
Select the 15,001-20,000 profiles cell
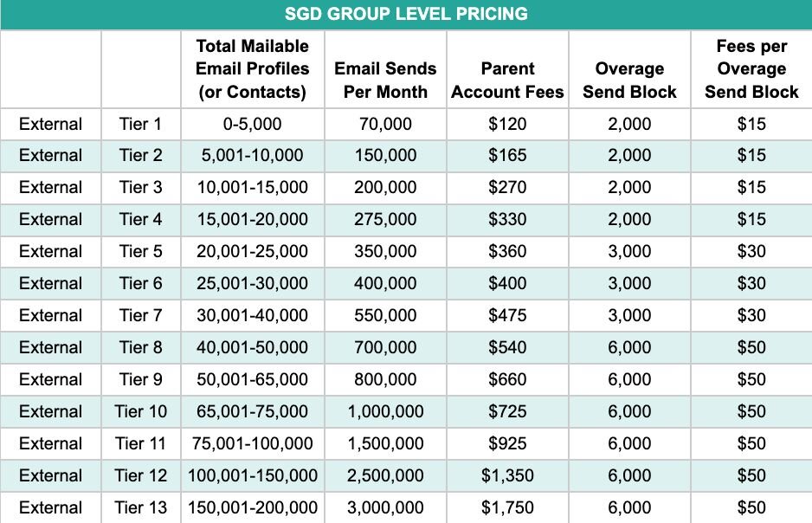pos(253,220)
